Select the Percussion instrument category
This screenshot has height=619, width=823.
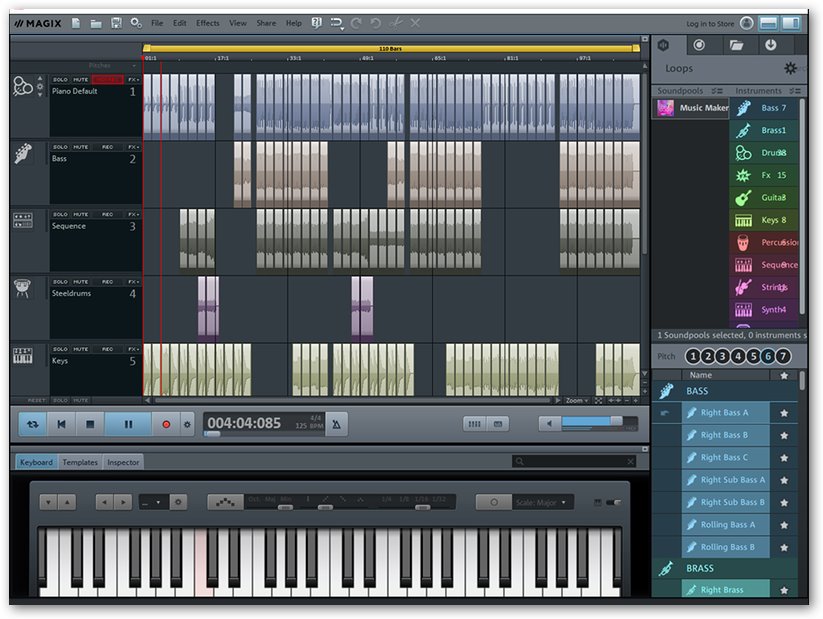764,243
